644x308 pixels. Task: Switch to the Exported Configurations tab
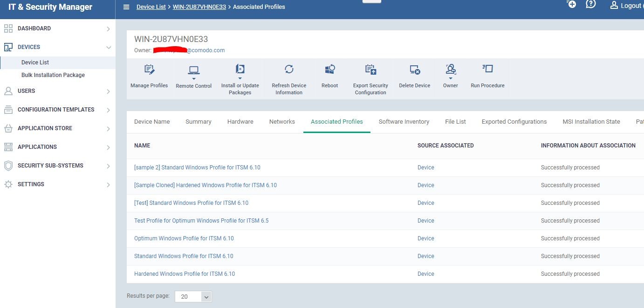click(x=514, y=121)
